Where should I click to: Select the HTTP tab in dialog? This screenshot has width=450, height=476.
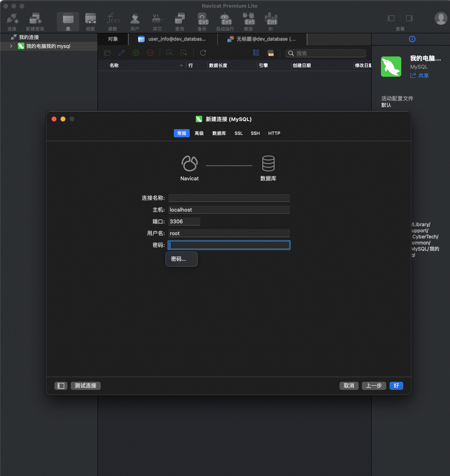tap(274, 133)
